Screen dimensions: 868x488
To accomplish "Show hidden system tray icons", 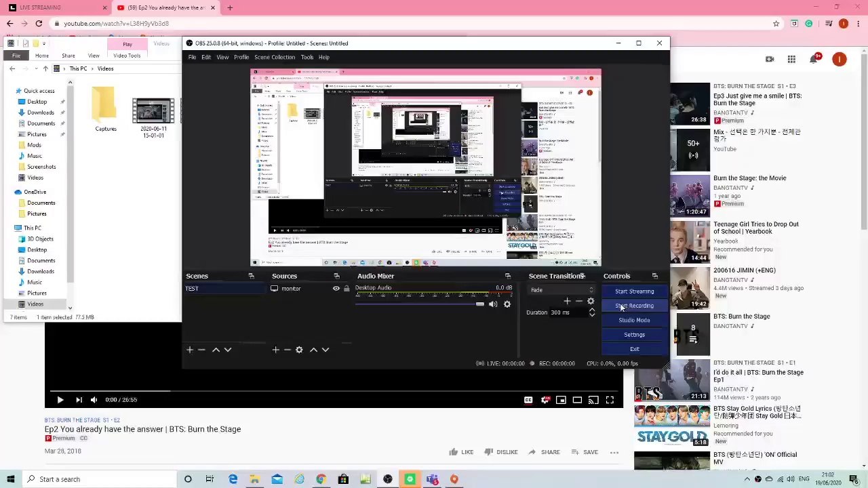I will click(x=747, y=479).
